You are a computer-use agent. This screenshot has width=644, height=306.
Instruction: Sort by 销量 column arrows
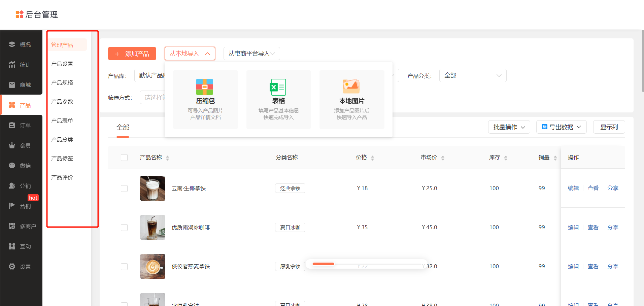555,158
